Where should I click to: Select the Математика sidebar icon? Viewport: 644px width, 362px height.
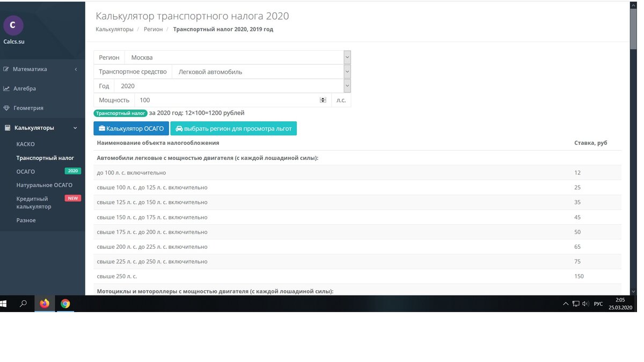coord(5,69)
